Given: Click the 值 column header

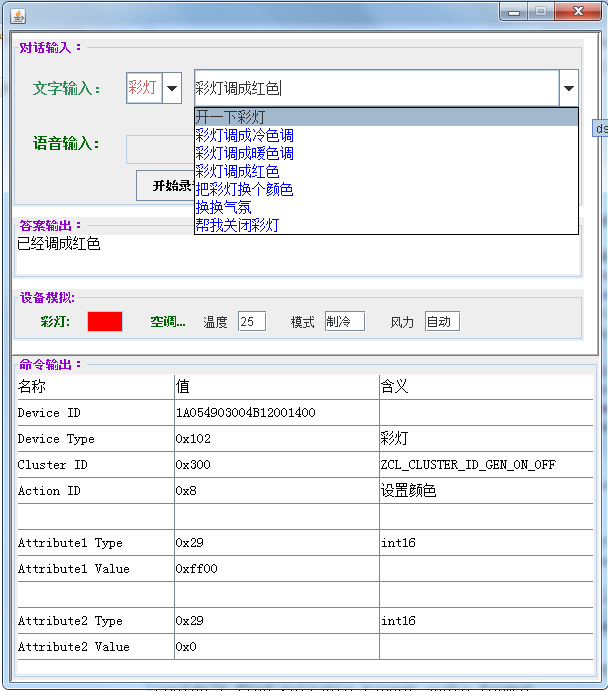Looking at the screenshot, I should click(277, 386).
